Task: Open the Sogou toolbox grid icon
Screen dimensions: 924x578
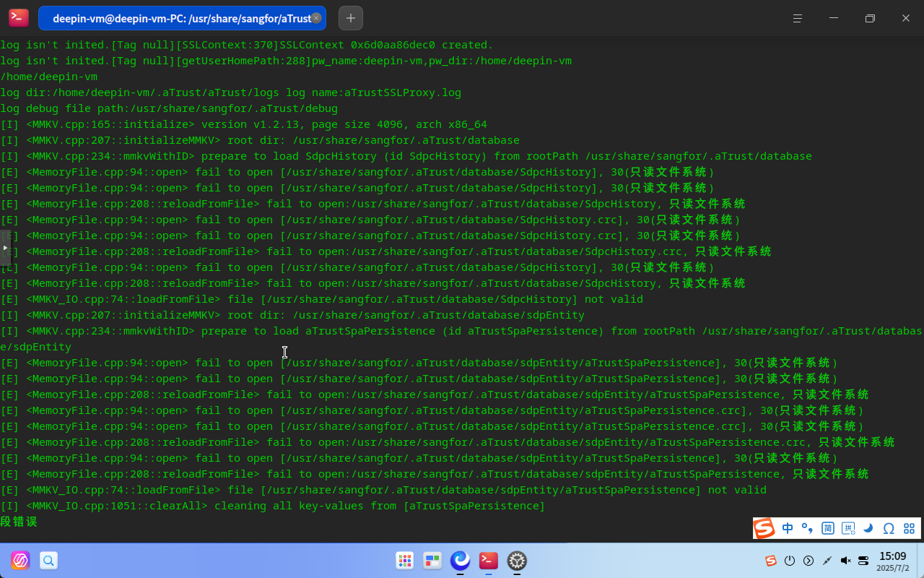Action: (x=909, y=528)
